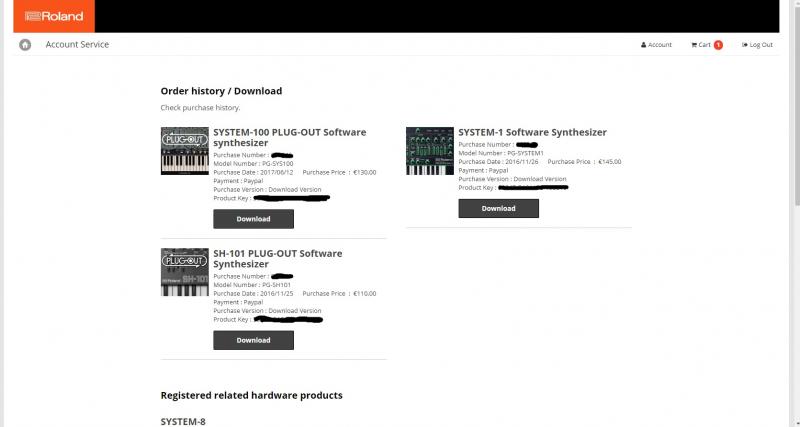The image size is (800, 427).
Task: Select Model Number PG-SYSTEM1 text
Action: click(x=501, y=153)
